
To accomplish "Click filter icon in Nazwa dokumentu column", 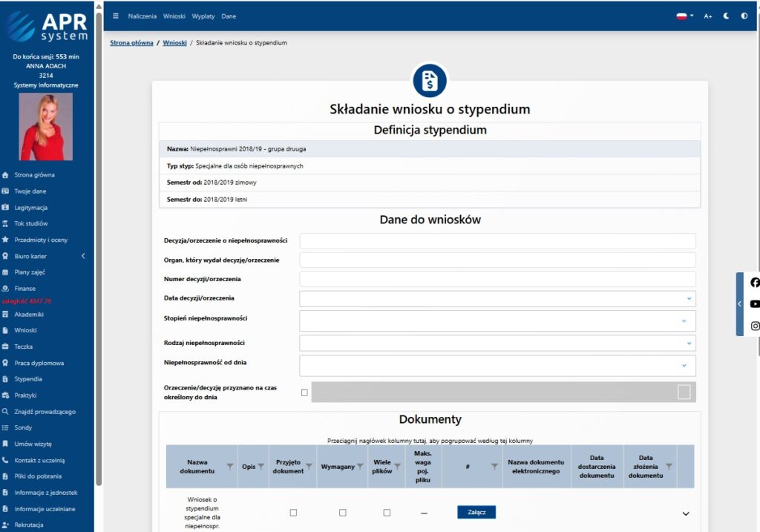I will [x=230, y=466].
